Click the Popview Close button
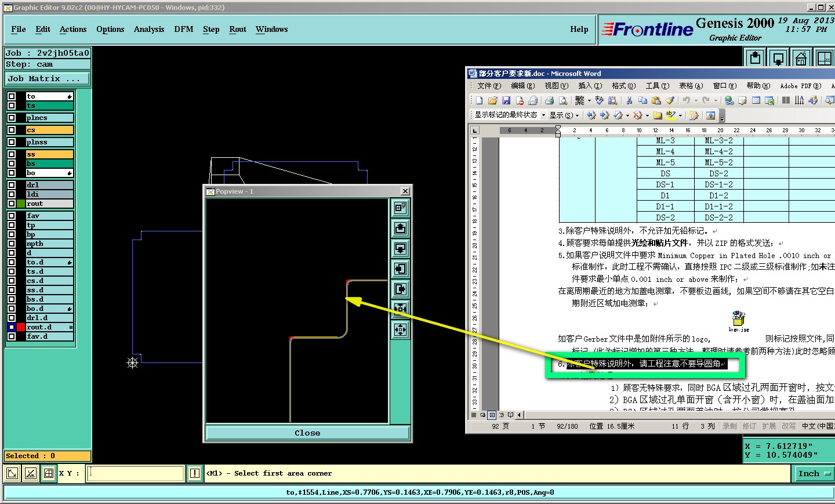 pyautogui.click(x=307, y=433)
